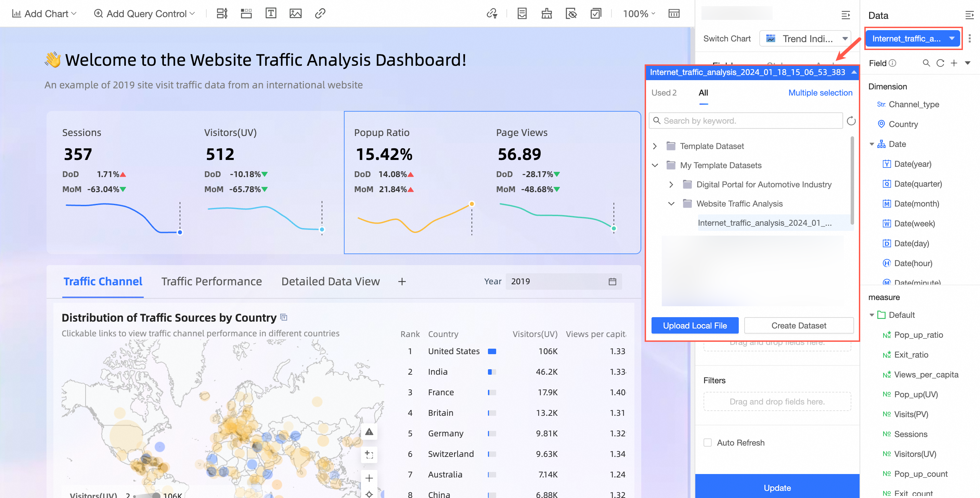Enable the Auto Refresh checkbox

point(708,443)
